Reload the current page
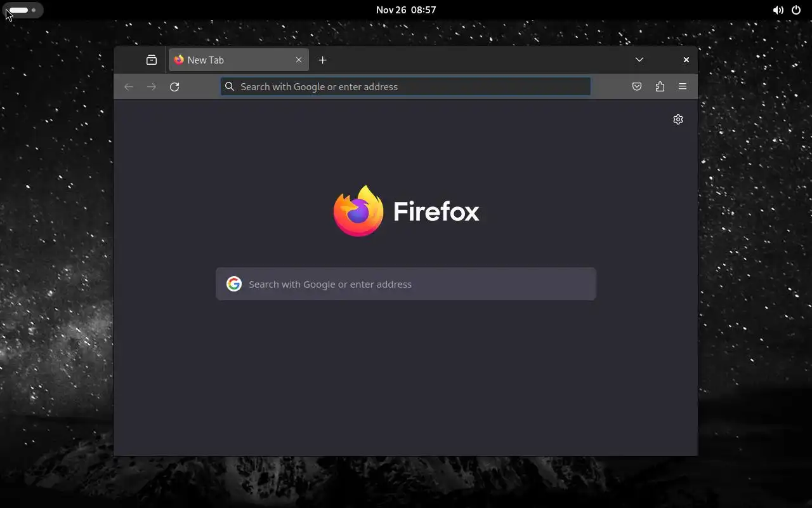 coord(174,86)
